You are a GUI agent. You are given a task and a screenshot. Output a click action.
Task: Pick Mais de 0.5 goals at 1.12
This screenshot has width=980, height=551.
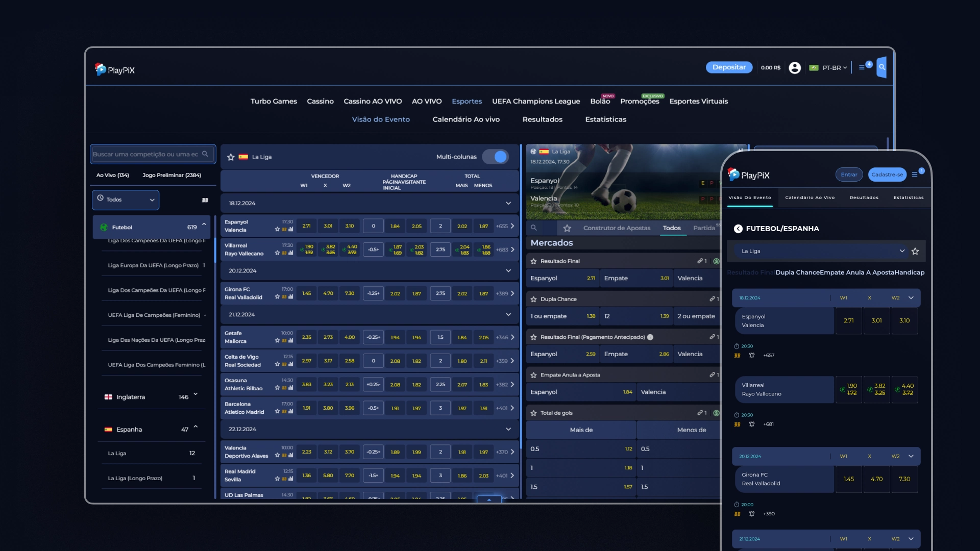(581, 449)
